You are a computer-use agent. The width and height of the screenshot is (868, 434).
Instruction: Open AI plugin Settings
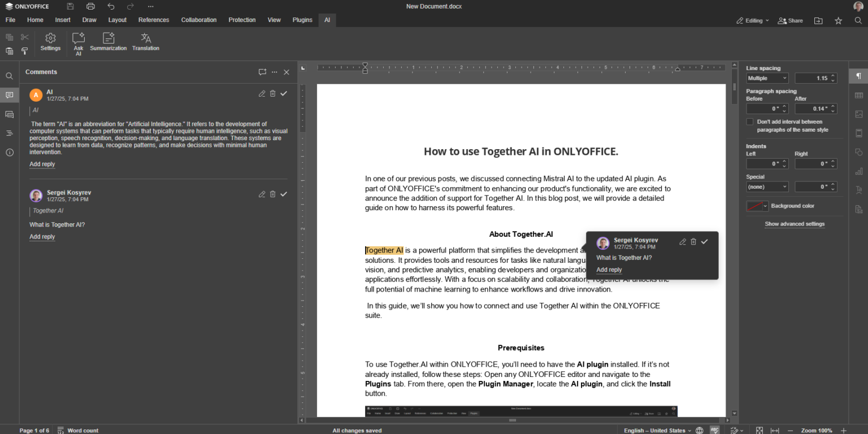pyautogui.click(x=50, y=42)
